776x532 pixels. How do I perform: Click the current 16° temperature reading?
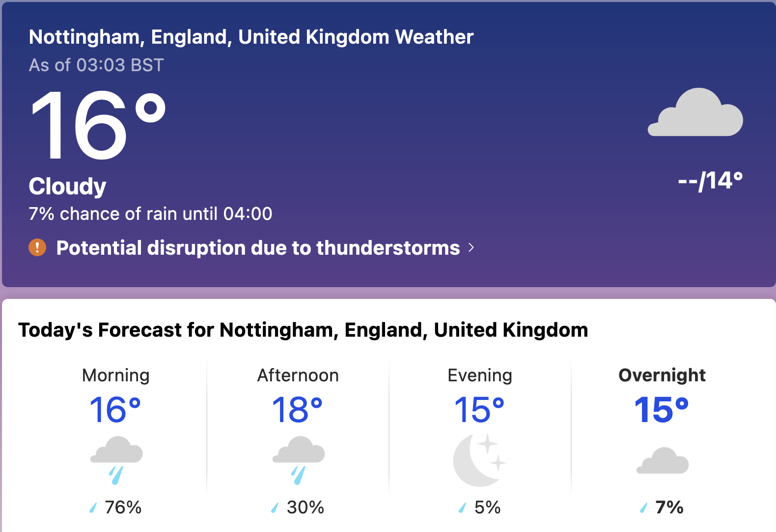coord(97,125)
